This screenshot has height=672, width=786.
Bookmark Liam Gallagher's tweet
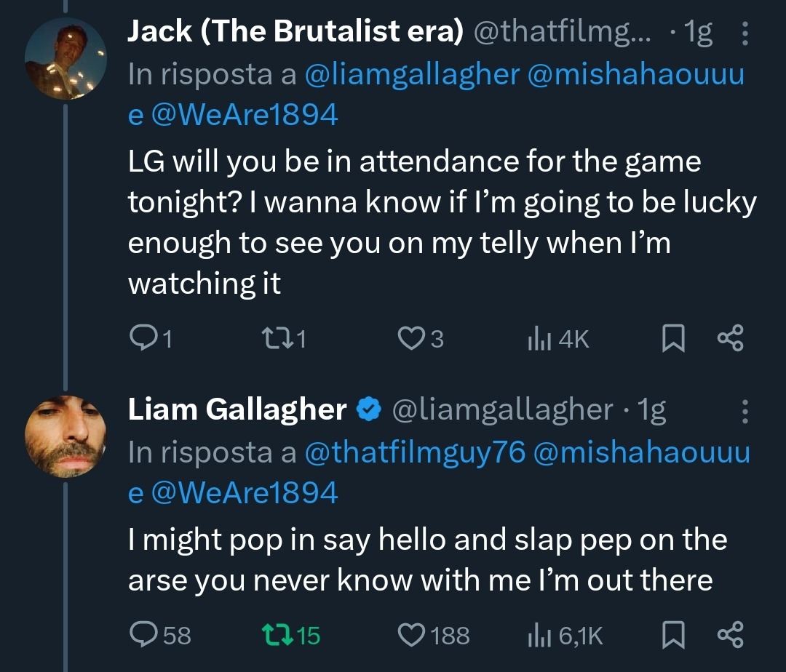tap(673, 635)
